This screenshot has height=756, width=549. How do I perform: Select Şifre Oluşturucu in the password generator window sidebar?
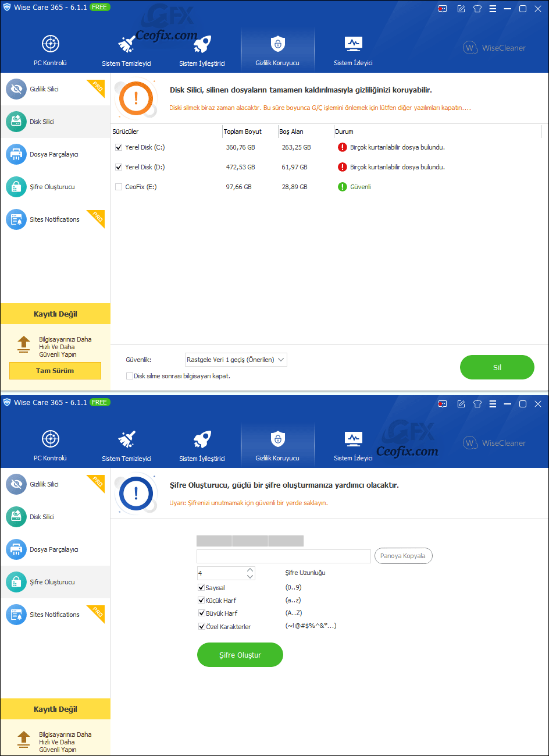pyautogui.click(x=55, y=582)
